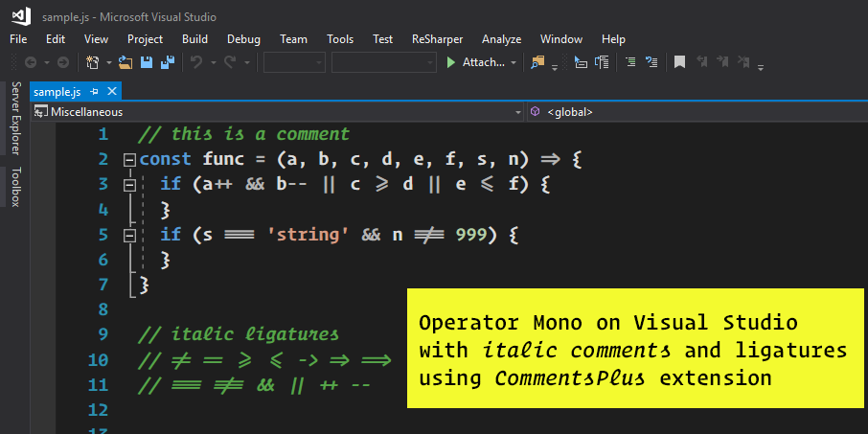Click the display object member list icon
This screenshot has height=434, width=868.
click(x=581, y=62)
